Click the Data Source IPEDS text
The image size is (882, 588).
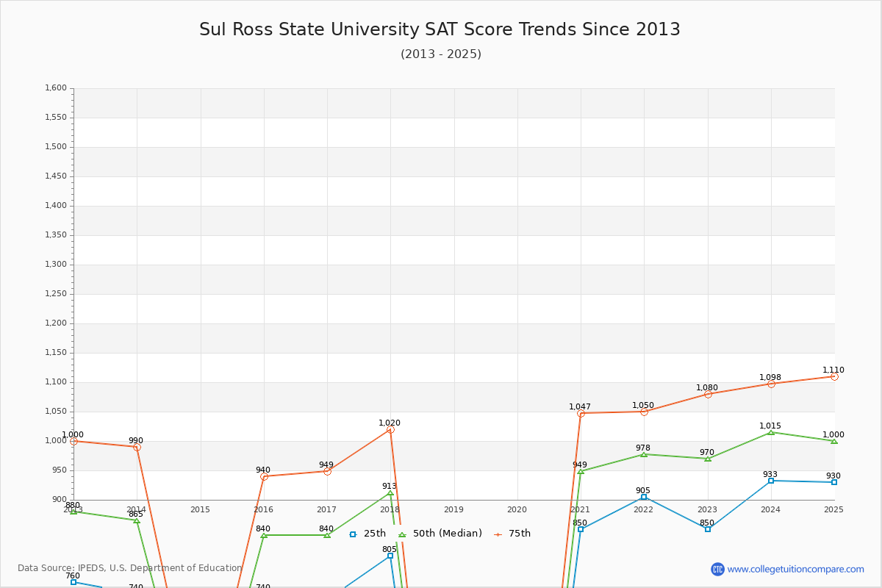click(130, 568)
